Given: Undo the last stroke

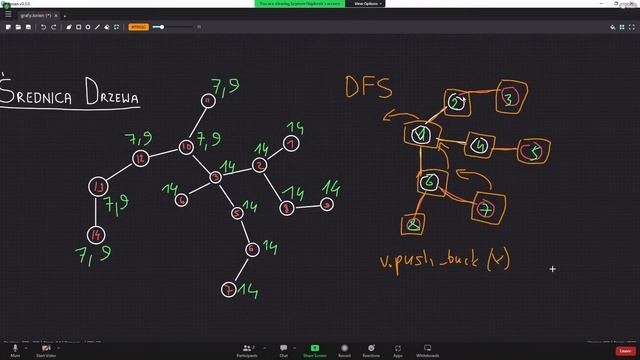Looking at the screenshot, I should 43,27.
